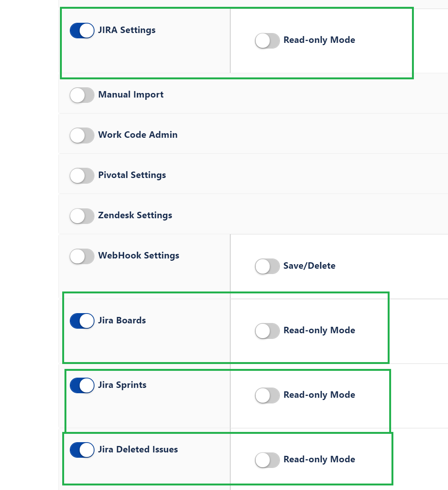The height and width of the screenshot is (490, 448).
Task: Select the WebHook Settings label
Action: (138, 255)
